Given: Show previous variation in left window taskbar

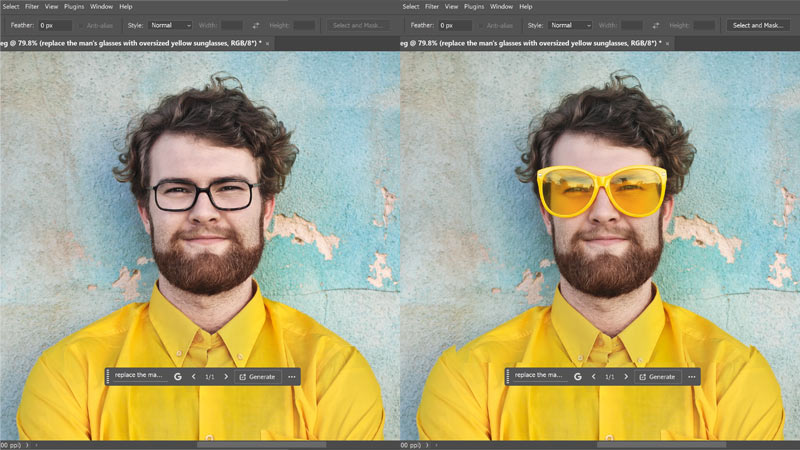Looking at the screenshot, I should (193, 377).
